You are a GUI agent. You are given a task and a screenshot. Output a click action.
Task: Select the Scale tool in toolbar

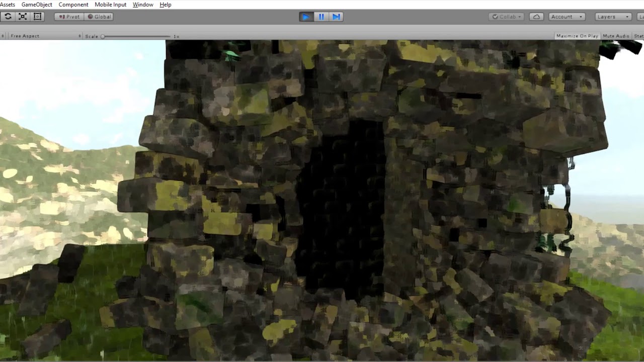23,17
